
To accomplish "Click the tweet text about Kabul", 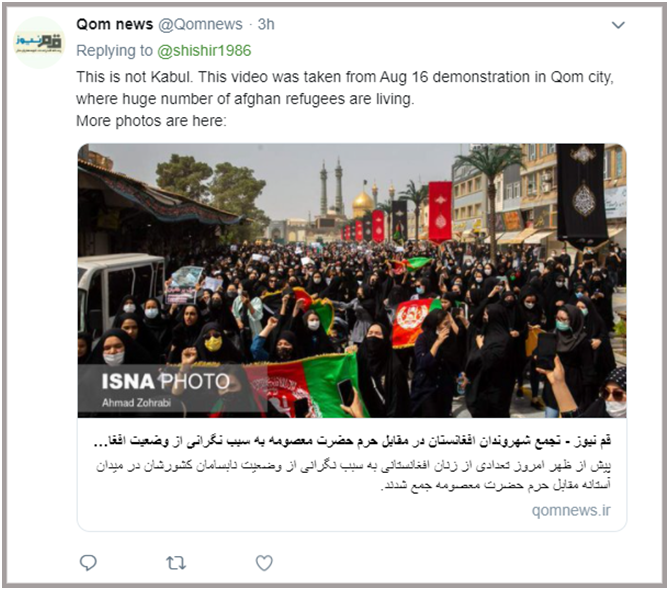I will [345, 88].
